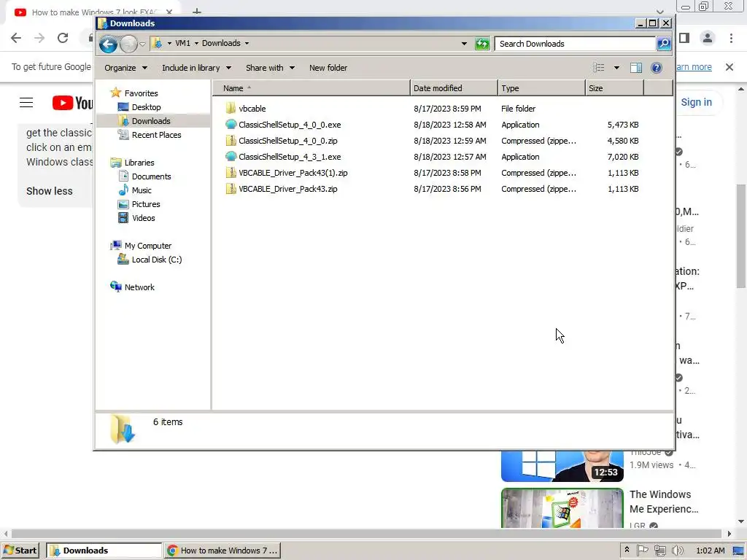Expand the address bar history dropdown
747x560 pixels.
(464, 44)
